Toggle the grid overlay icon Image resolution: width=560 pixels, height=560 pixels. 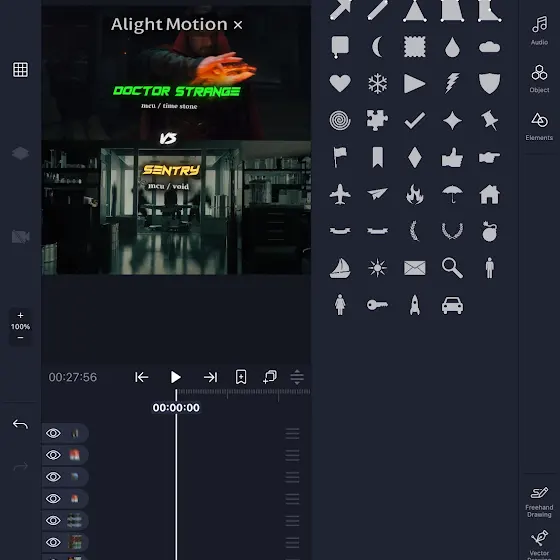click(20, 70)
